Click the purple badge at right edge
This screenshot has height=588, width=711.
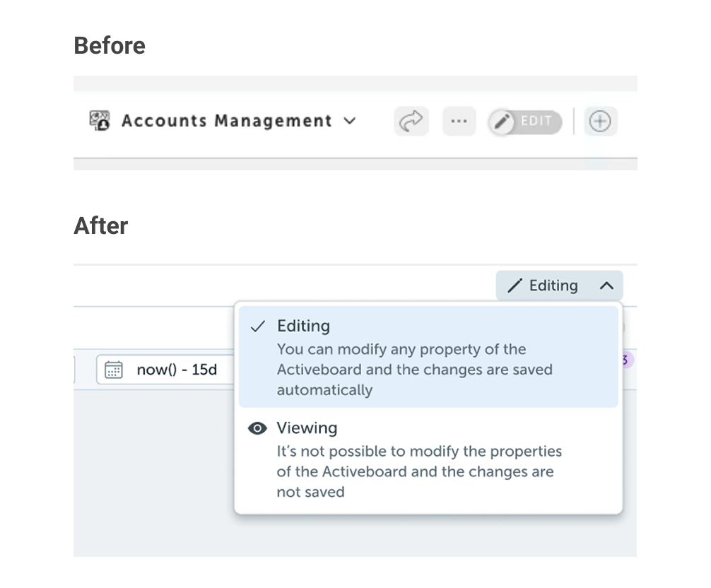[626, 360]
